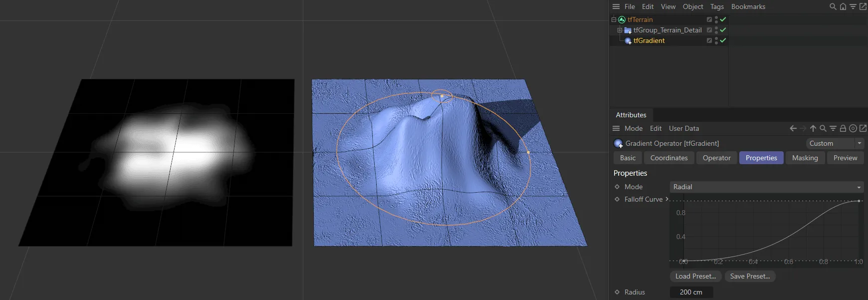This screenshot has width=868, height=300.
Task: Switch to Basic tab
Action: point(628,158)
